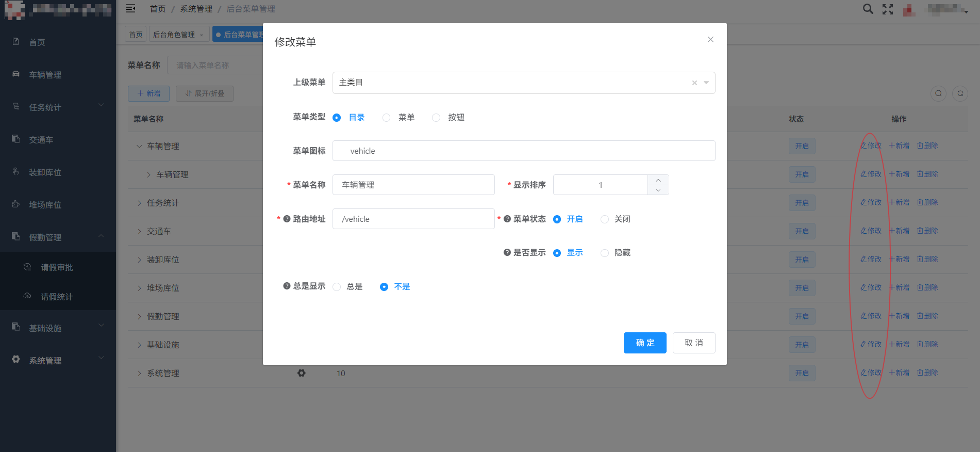The image size is (980, 452).
Task: Collapse the 车辆管理 top-level tree row
Action: coord(139,146)
